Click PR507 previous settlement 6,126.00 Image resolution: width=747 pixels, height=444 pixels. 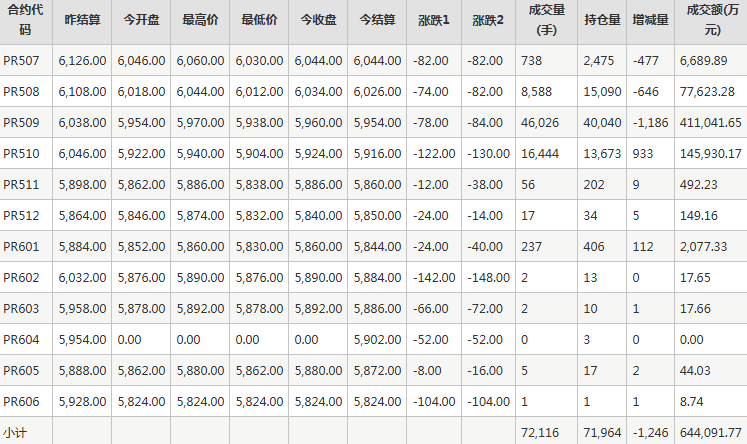click(x=82, y=61)
